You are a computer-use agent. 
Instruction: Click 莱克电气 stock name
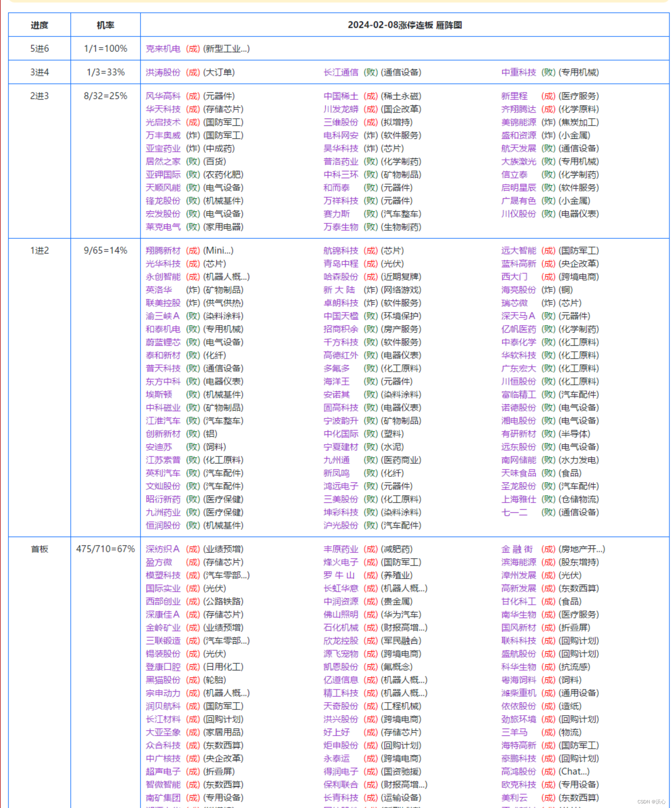pyautogui.click(x=163, y=227)
